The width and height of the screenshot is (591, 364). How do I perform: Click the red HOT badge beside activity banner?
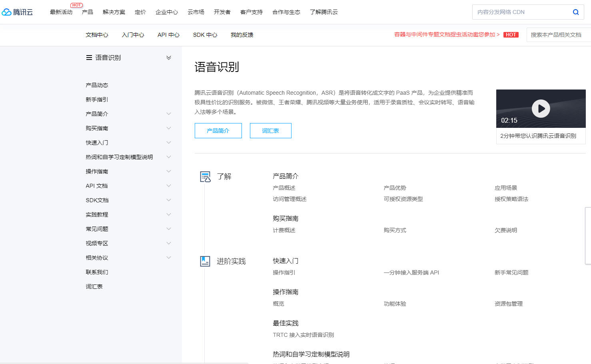point(511,35)
